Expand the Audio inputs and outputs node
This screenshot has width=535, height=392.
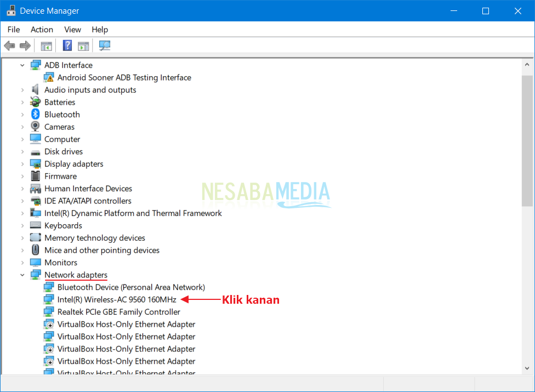[x=22, y=90]
